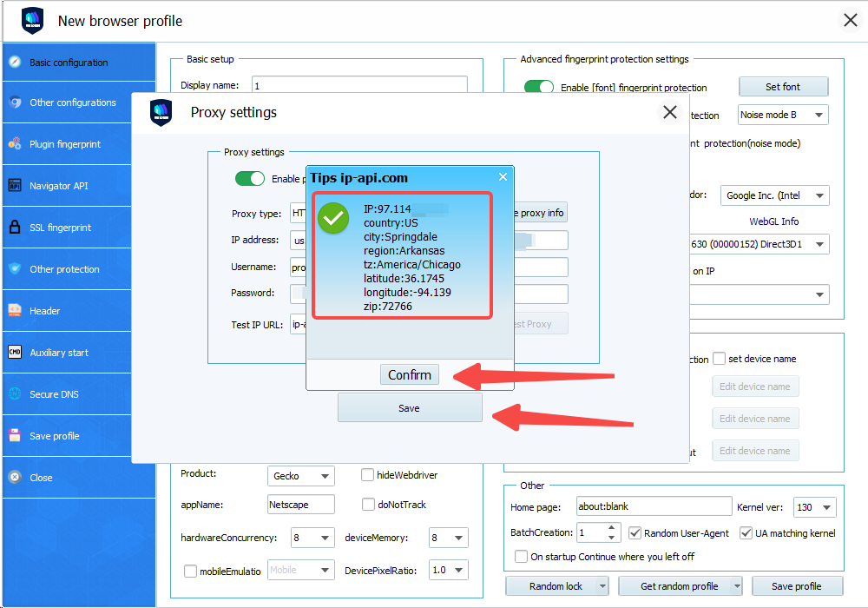
Task: Click the Basic configuration sidebar icon
Action: pos(14,63)
